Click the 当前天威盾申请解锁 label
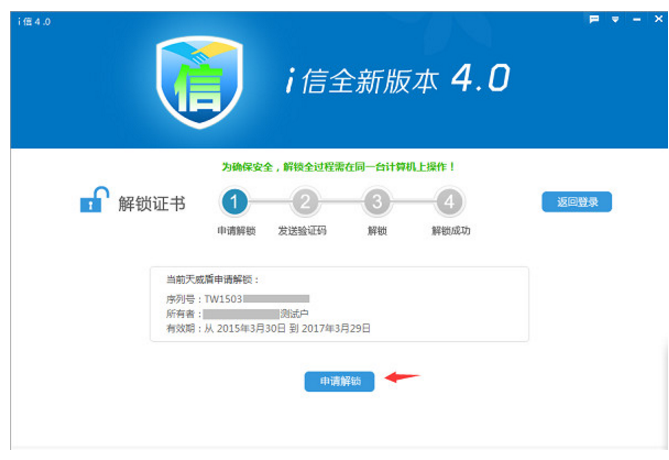This screenshot has width=669, height=460. click(x=212, y=279)
